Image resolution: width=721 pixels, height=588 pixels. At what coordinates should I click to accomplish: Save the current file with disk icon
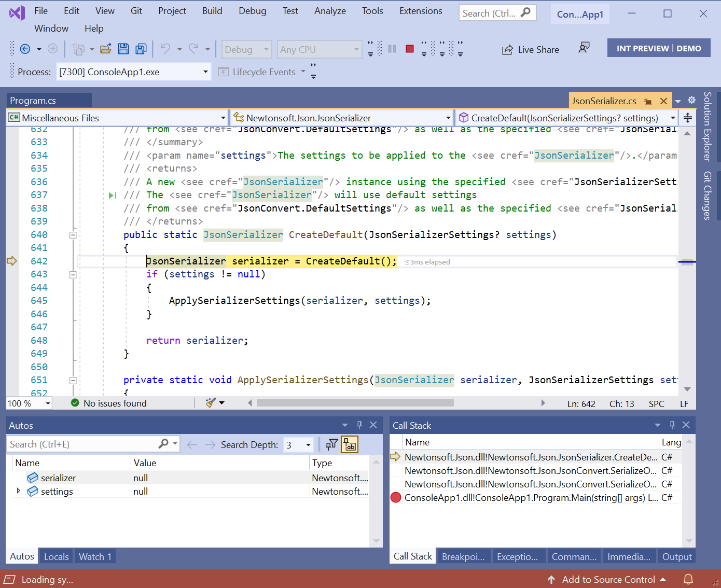click(123, 49)
